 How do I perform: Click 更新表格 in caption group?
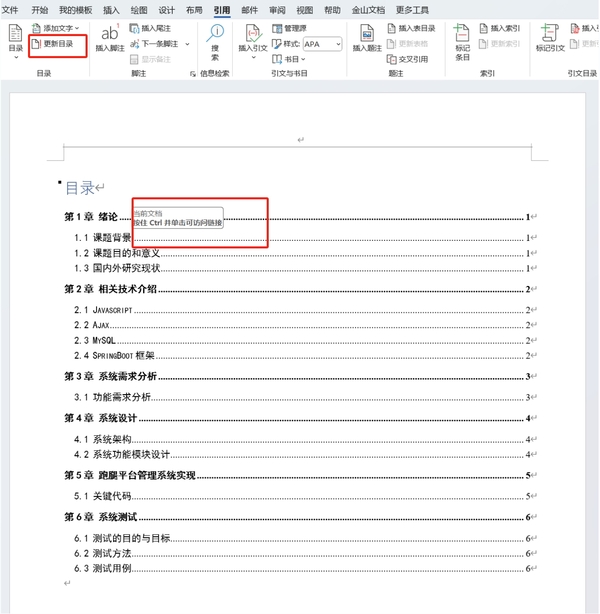407,44
